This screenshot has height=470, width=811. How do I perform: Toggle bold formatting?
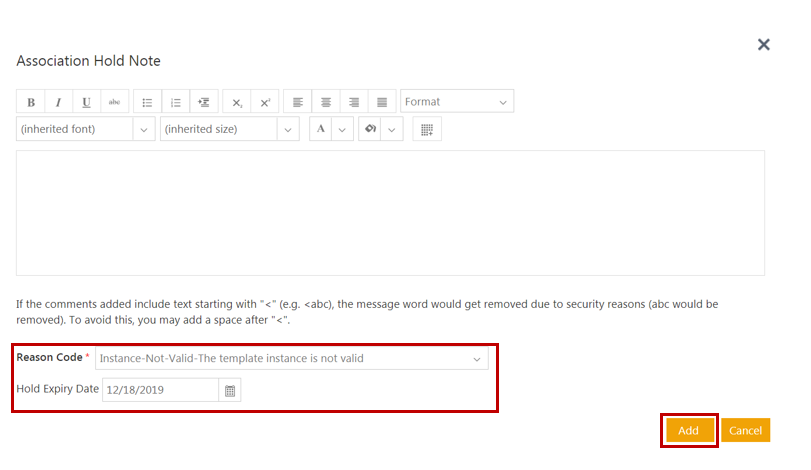point(31,102)
